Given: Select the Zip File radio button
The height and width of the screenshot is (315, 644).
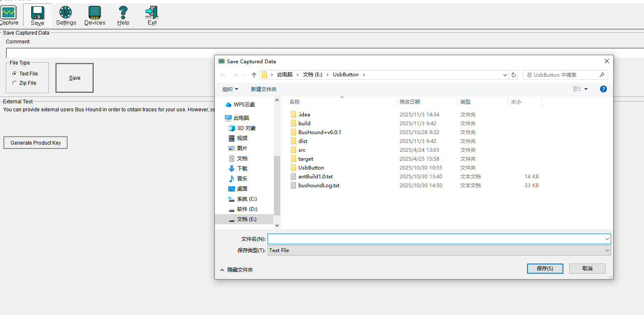Looking at the screenshot, I should 15,83.
